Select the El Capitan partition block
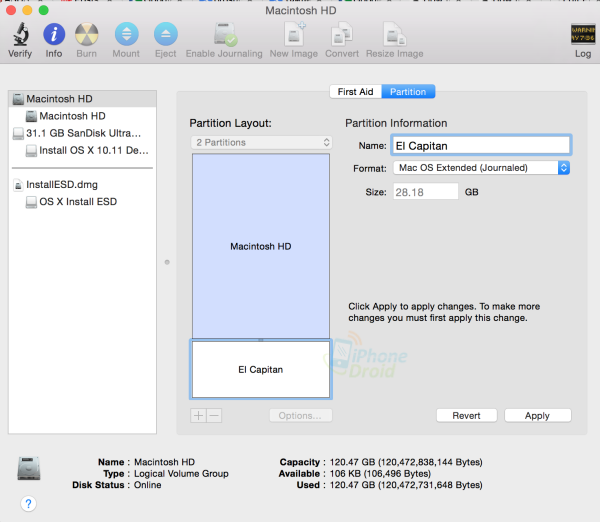 (260, 370)
